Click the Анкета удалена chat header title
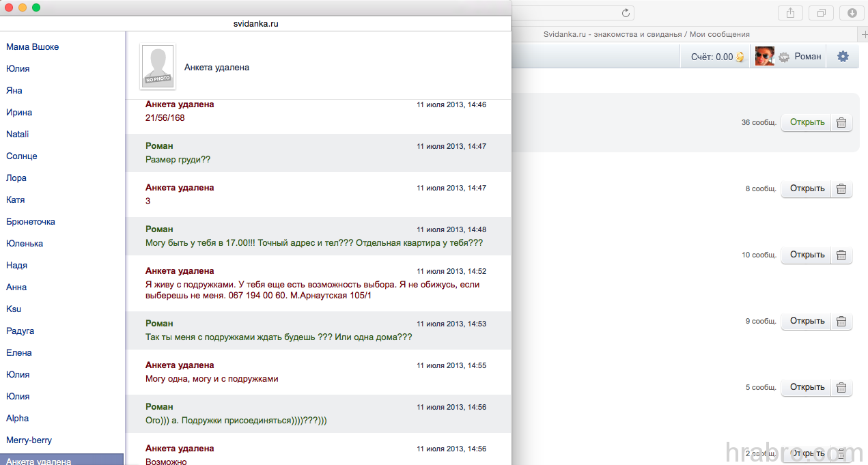868x465 pixels. pos(216,68)
